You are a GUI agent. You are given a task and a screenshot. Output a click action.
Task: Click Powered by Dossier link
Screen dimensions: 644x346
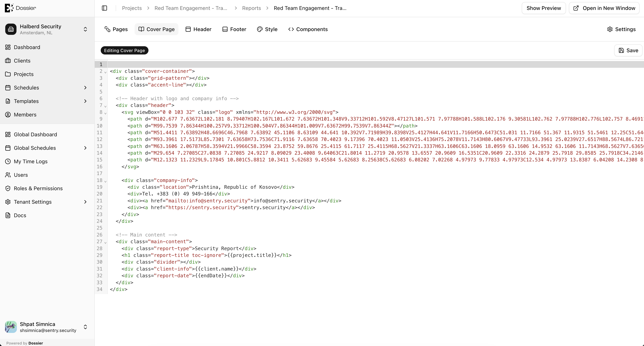25,343
